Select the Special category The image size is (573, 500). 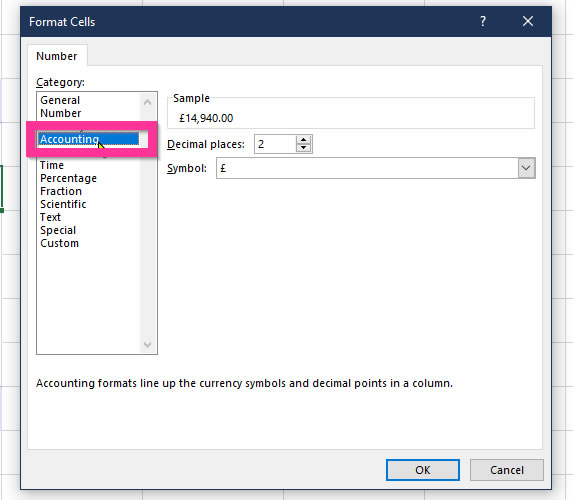pyautogui.click(x=58, y=230)
